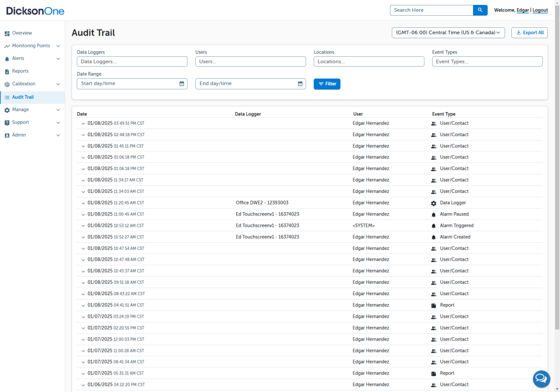Viewport: 560px width, 392px height.
Task: Open the Central Time timezone dropdown
Action: tap(448, 33)
